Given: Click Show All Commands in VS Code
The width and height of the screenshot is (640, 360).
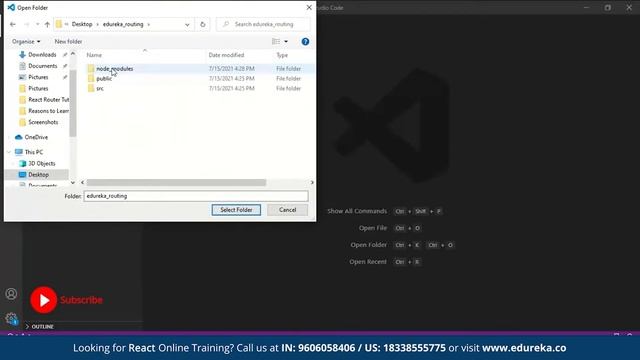Looking at the screenshot, I should 357,211.
